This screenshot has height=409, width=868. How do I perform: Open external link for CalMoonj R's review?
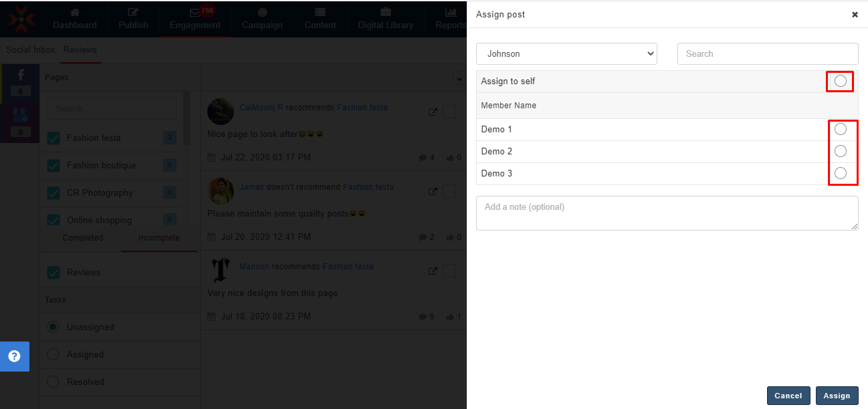pos(433,112)
